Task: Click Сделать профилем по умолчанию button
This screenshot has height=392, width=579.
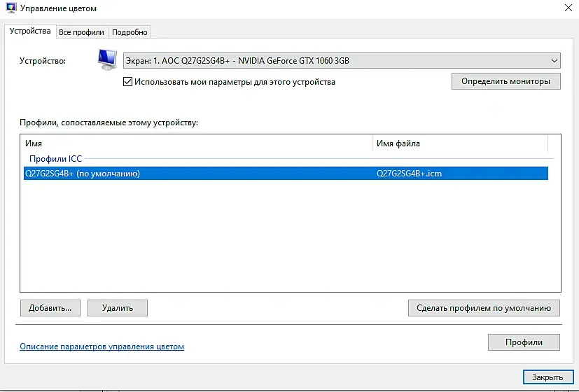Action: (484, 308)
